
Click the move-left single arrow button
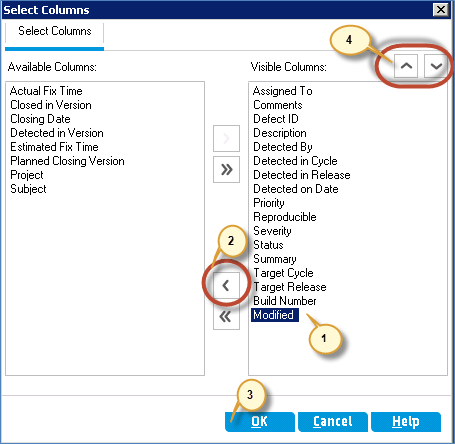226,285
